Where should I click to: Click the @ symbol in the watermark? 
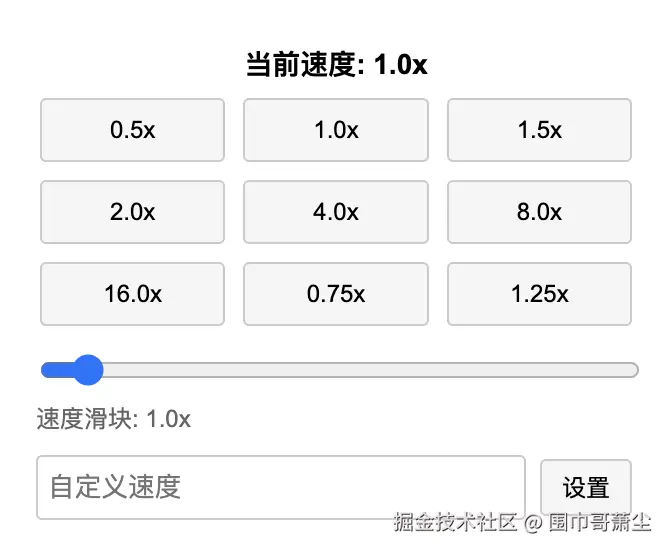tap(533, 522)
